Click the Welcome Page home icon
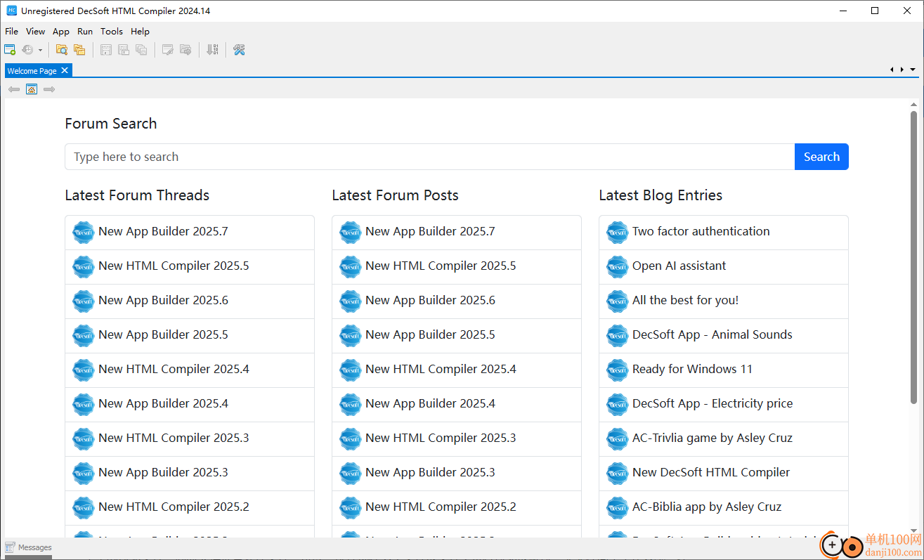924x560 pixels. click(x=32, y=89)
